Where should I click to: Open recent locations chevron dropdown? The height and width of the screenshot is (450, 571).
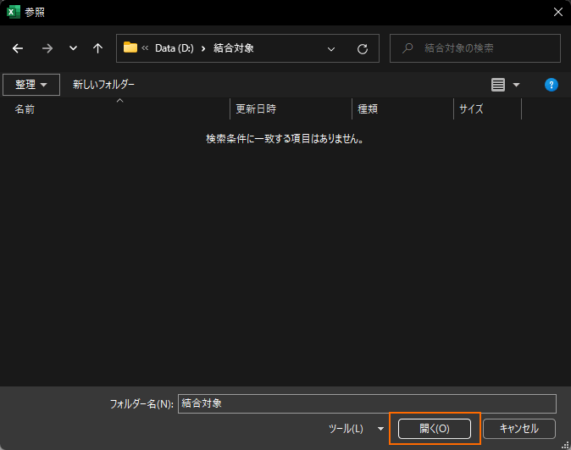(73, 48)
